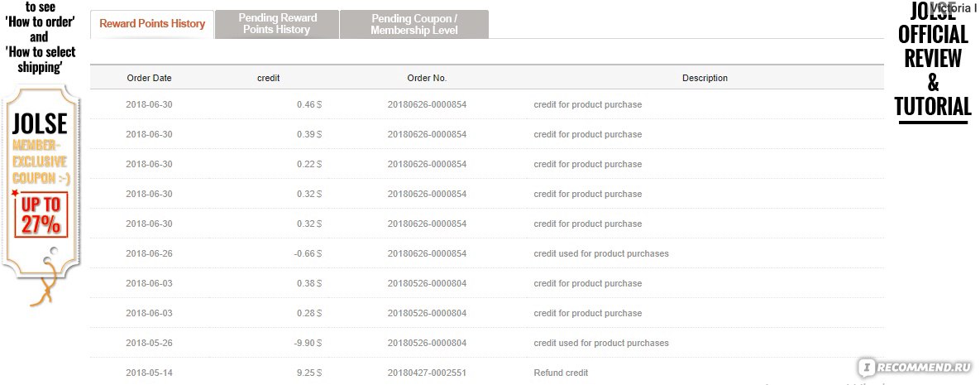This screenshot has width=980, height=385.
Task: Click the 'How to select shipping' text
Action: pyautogui.click(x=40, y=59)
